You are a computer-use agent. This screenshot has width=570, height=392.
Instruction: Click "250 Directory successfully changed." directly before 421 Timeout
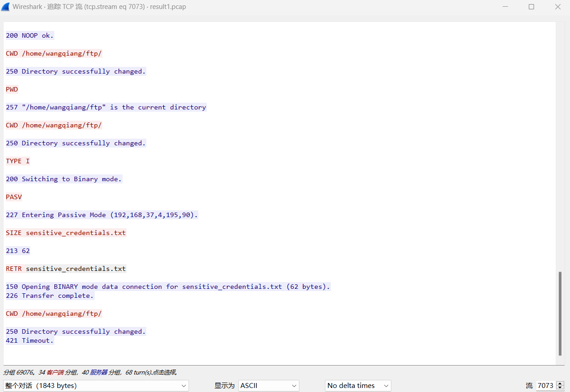click(x=76, y=331)
